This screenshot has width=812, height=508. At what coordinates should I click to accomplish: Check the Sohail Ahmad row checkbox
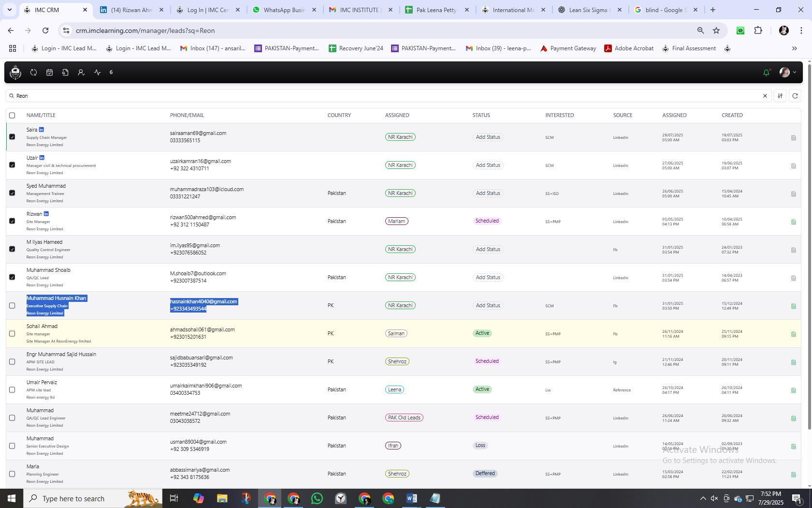tap(12, 333)
